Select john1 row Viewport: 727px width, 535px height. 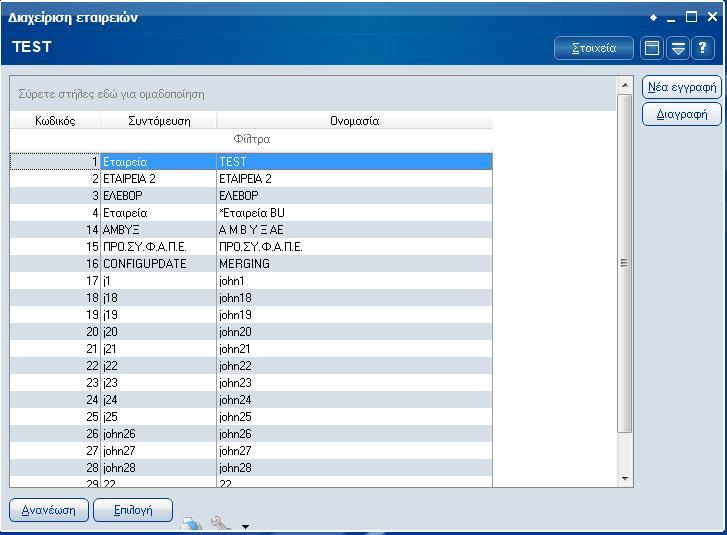251,281
